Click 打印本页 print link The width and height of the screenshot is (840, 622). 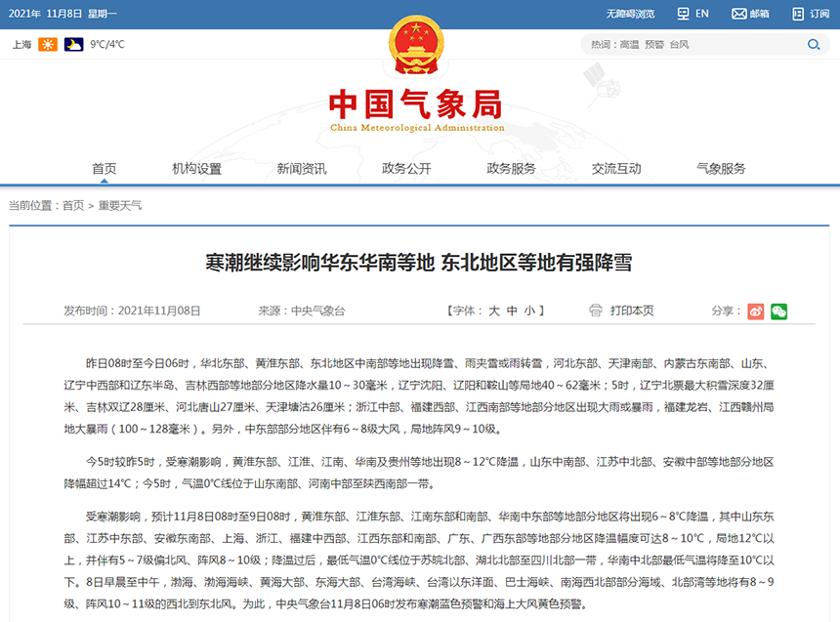[632, 311]
